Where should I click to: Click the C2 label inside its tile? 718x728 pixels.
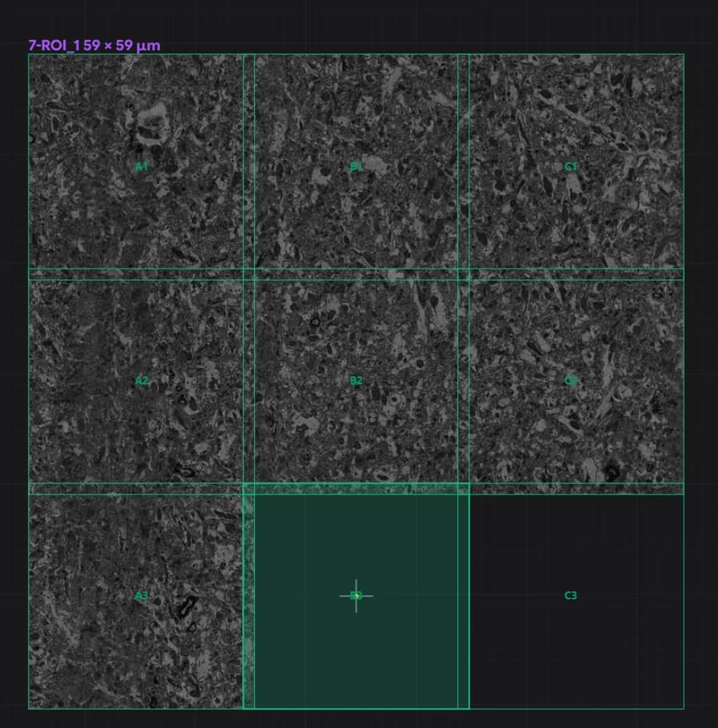(x=569, y=381)
